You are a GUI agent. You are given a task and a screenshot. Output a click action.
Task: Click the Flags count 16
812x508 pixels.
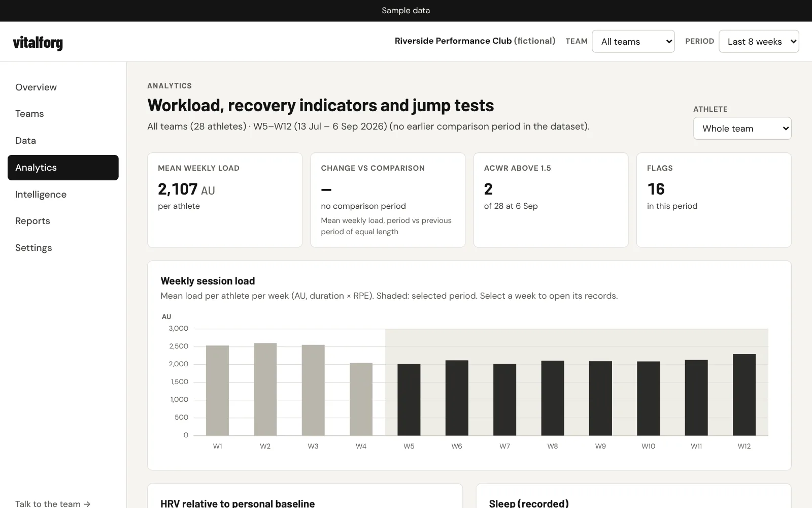(x=656, y=189)
